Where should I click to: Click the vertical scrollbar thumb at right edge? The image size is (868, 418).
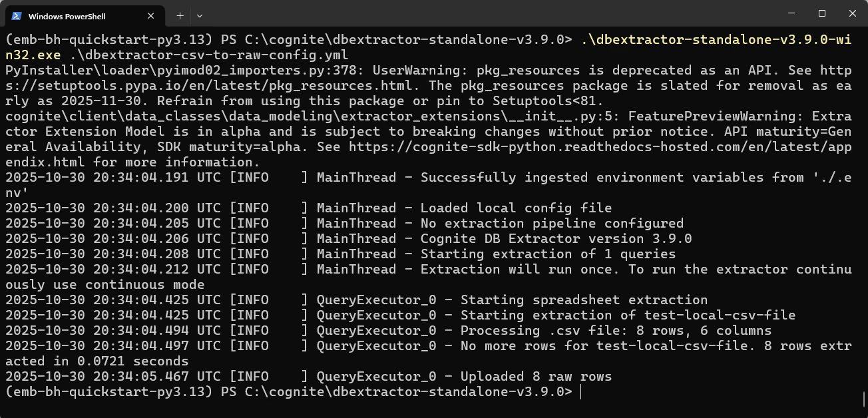click(864, 399)
